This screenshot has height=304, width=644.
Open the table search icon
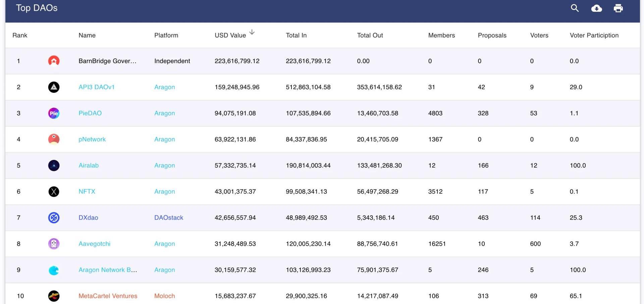pyautogui.click(x=575, y=8)
